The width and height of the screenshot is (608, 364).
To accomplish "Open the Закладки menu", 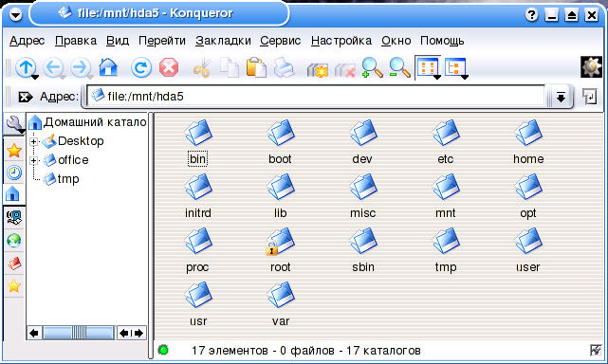I will (x=223, y=41).
